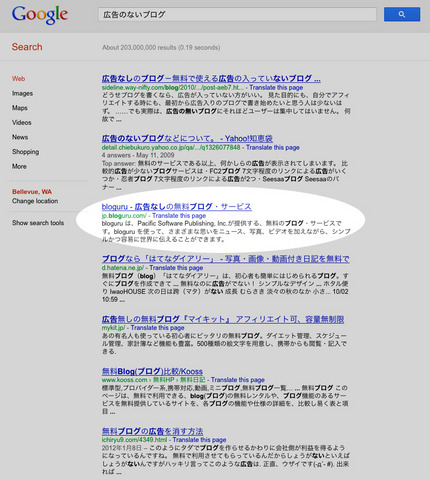Click the 無料日記 breadcrumb in Kooss result
Viewport: 430px width, 479px height.
pos(193,380)
